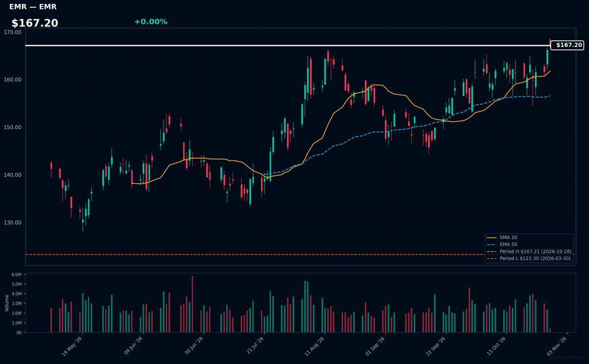Click the Period L $123.30 legend entry

tap(529, 258)
